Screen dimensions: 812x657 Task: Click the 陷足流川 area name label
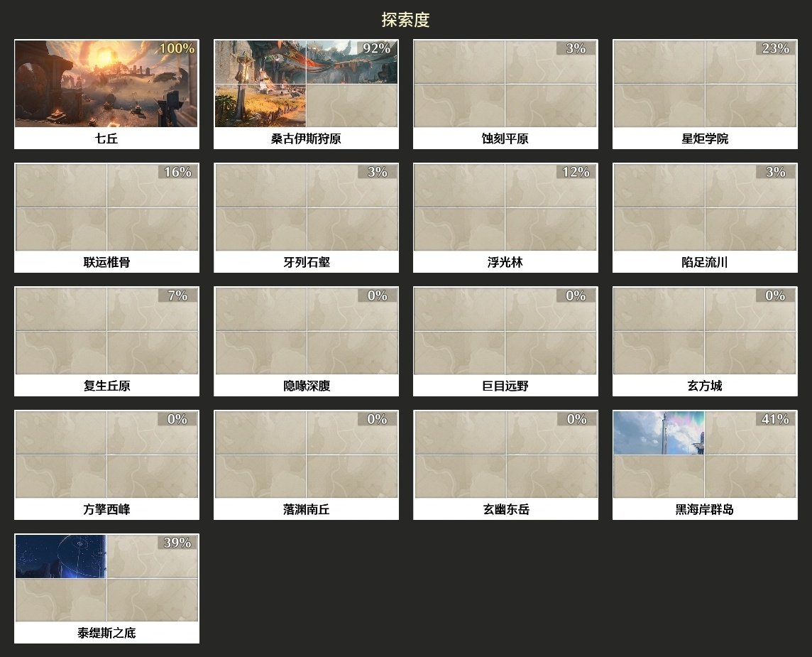click(x=705, y=262)
